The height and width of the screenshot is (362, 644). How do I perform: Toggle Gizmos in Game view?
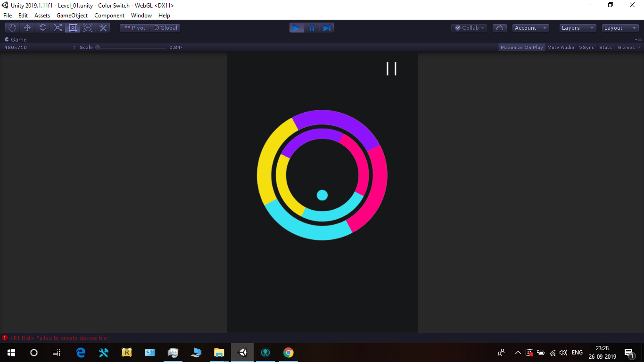pos(626,47)
